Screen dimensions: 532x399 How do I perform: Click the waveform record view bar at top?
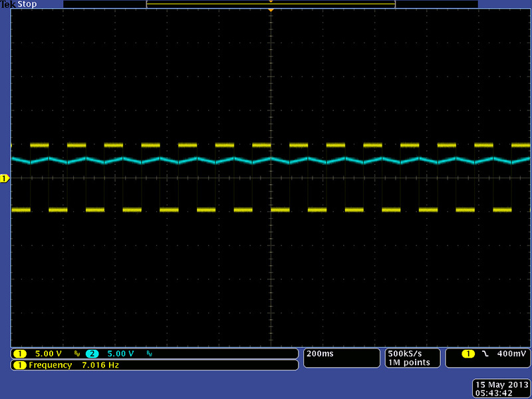click(x=271, y=4)
